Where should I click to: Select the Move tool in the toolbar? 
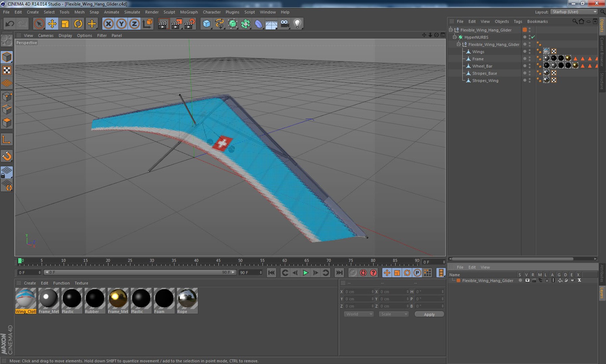pos(52,24)
